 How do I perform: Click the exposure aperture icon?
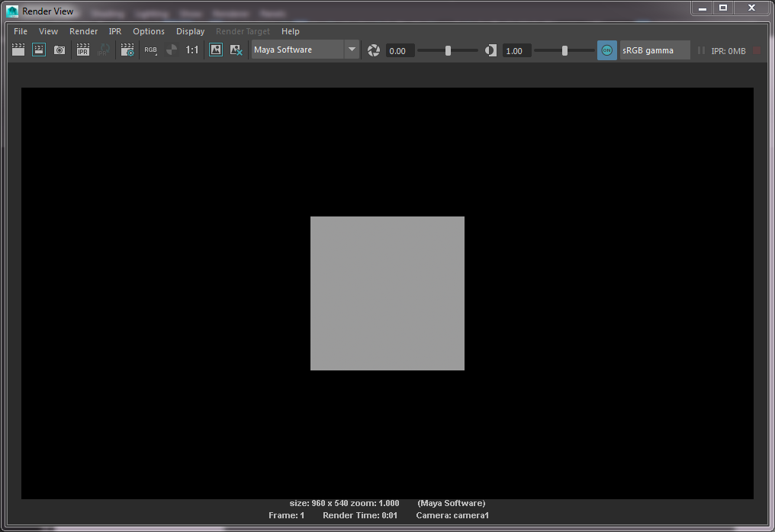[x=374, y=50]
